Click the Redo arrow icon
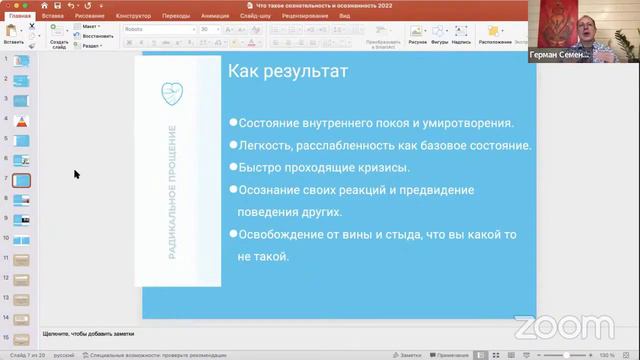The height and width of the screenshot is (360, 640). coord(88,6)
